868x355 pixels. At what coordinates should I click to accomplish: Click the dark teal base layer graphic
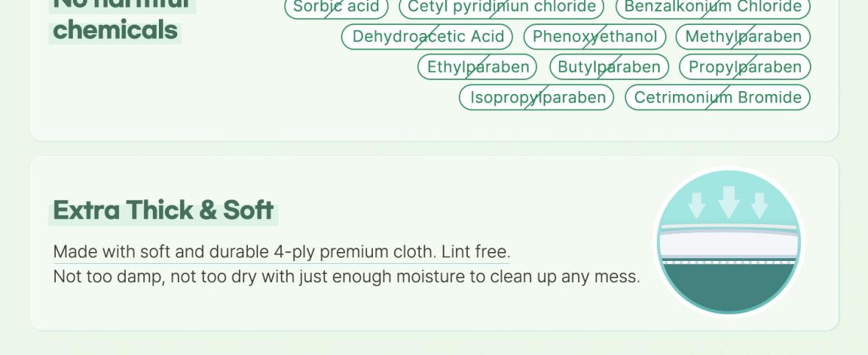728,287
